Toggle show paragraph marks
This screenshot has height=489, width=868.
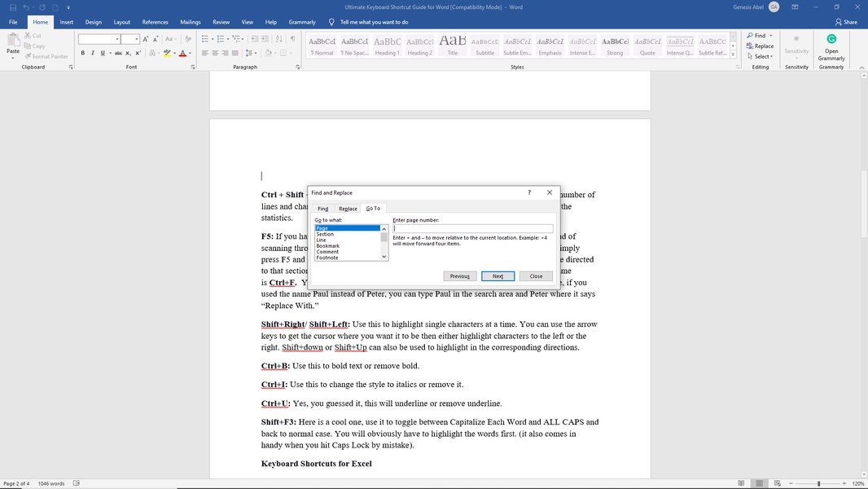pyautogui.click(x=292, y=39)
